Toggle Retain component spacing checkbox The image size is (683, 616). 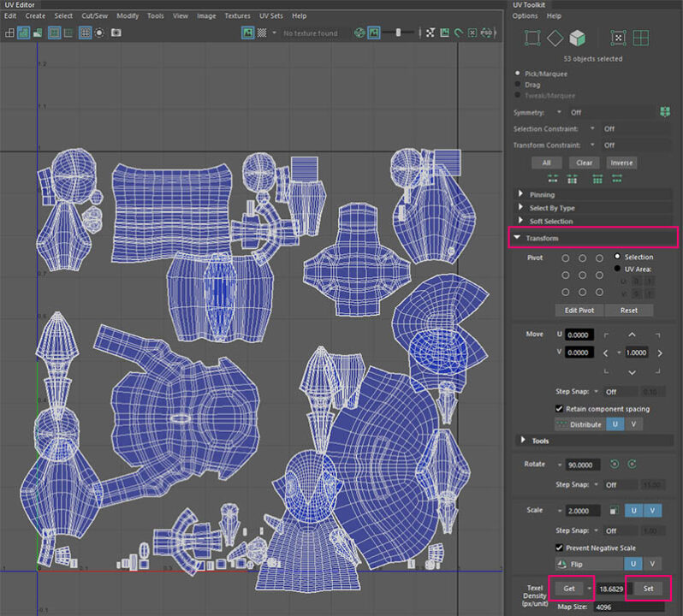[x=559, y=408]
